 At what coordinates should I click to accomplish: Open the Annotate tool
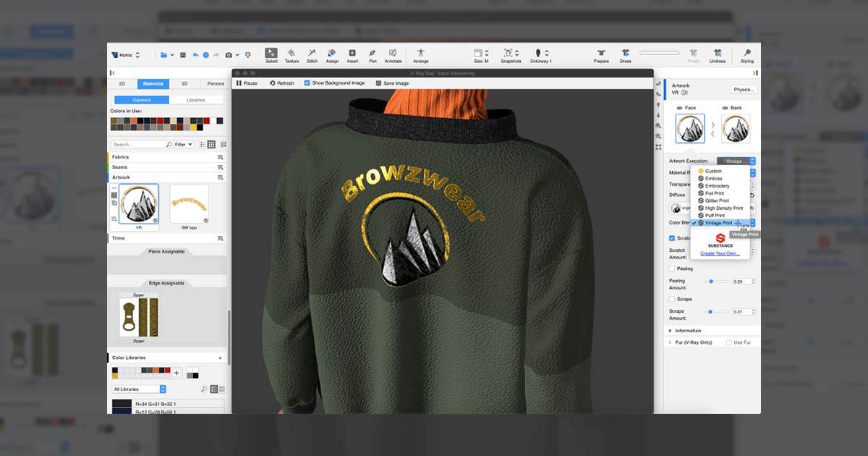pyautogui.click(x=393, y=56)
